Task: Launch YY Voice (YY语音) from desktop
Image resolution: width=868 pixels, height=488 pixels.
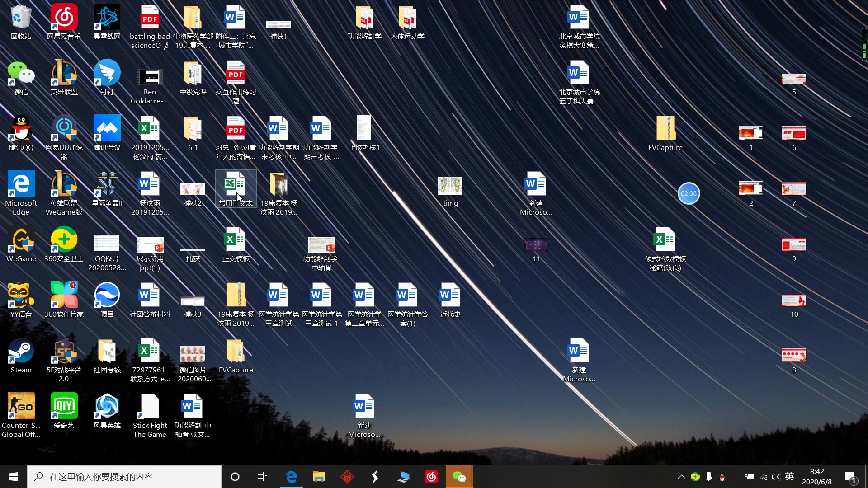Action: (21, 300)
